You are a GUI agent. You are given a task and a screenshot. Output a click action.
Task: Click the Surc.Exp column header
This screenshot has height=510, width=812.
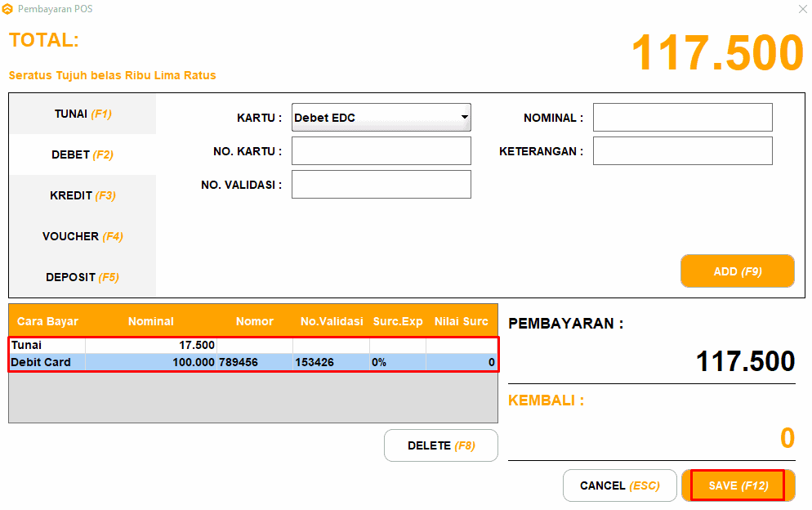click(x=398, y=321)
